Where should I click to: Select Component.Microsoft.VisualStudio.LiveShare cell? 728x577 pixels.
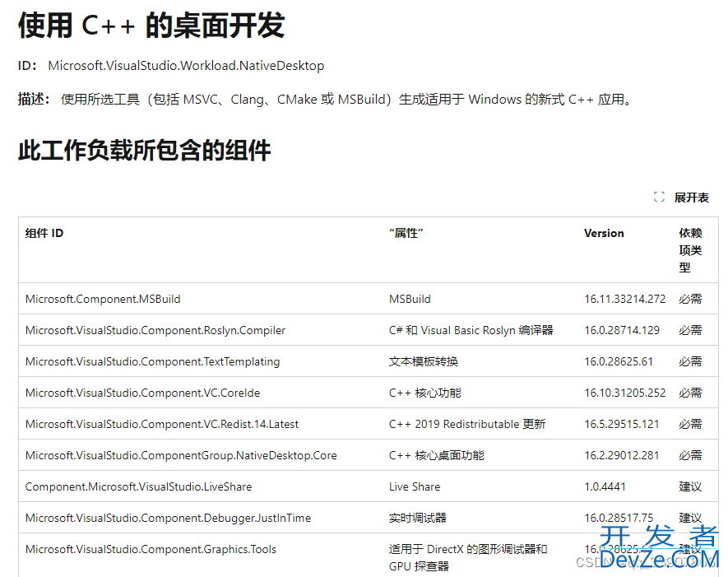pos(138,487)
